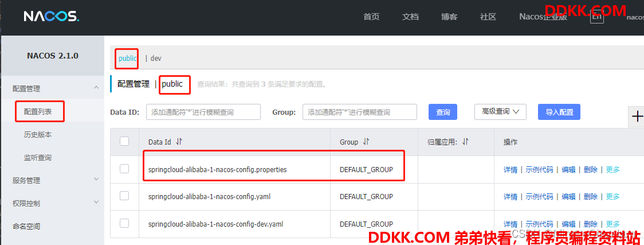Go to 首页 in top navigation
The image size is (644, 245).
point(371,17)
